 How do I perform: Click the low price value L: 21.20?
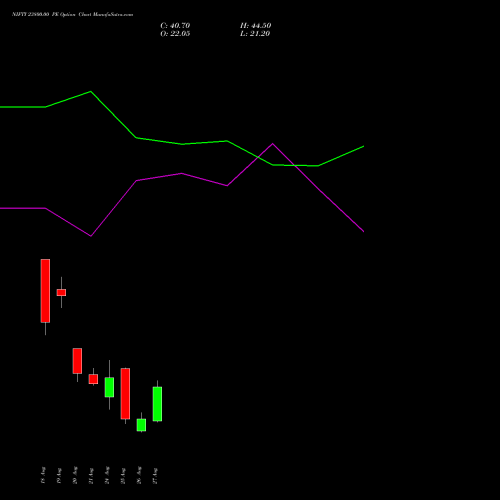(x=255, y=34)
